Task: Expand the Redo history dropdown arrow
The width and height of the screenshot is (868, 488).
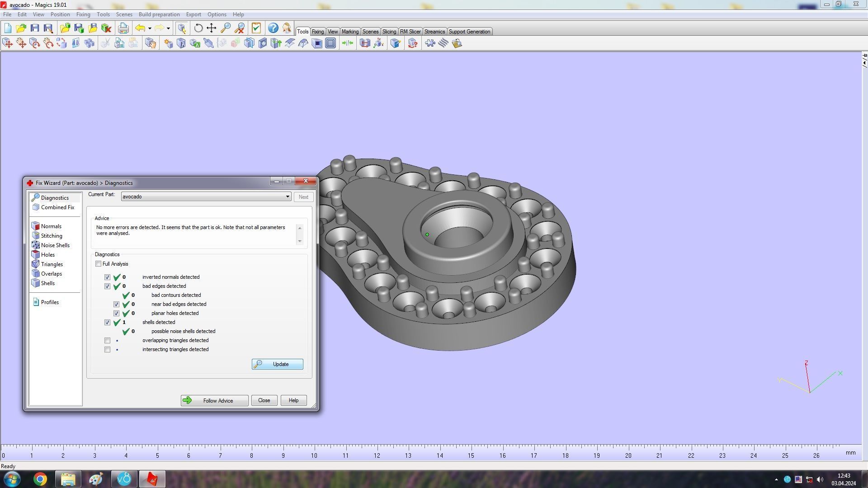Action: 168,28
